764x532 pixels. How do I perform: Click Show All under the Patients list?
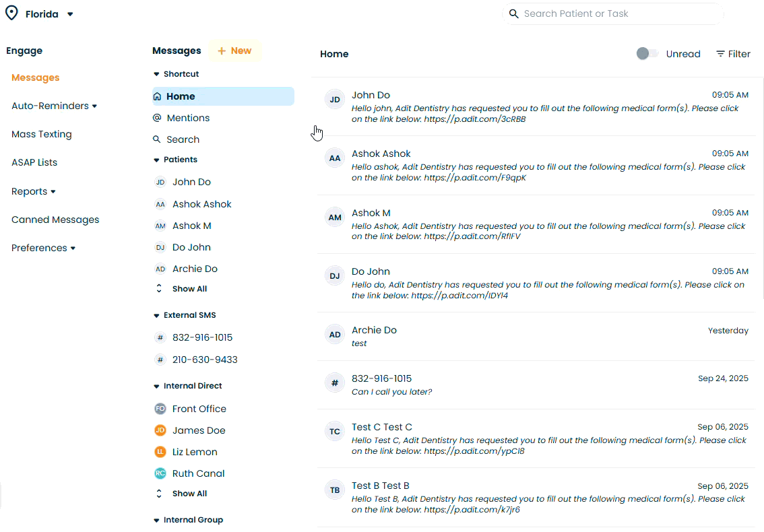tap(189, 289)
